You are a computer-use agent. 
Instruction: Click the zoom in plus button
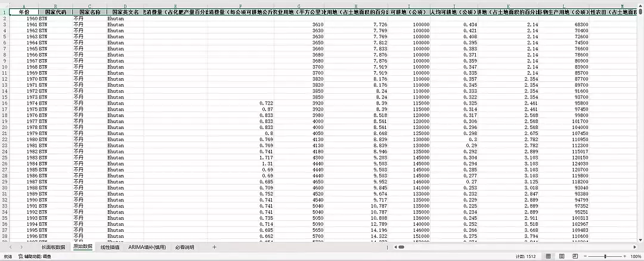click(x=625, y=256)
